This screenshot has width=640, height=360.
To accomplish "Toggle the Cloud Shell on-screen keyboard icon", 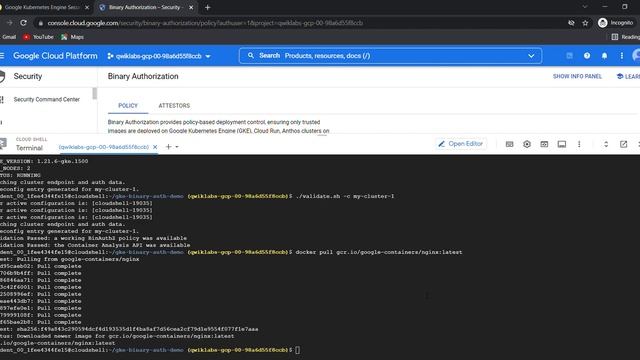I will pyautogui.click(x=509, y=144).
